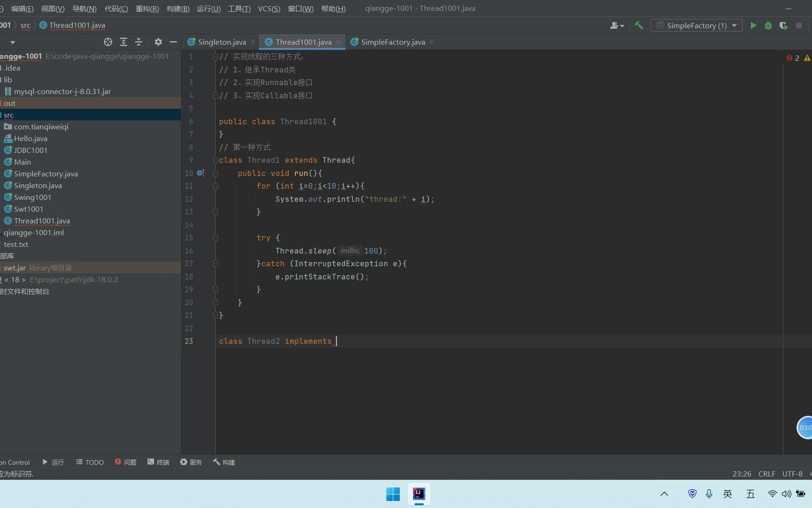
Task: Click the locate-file crosshair icon in project panel
Action: click(108, 42)
